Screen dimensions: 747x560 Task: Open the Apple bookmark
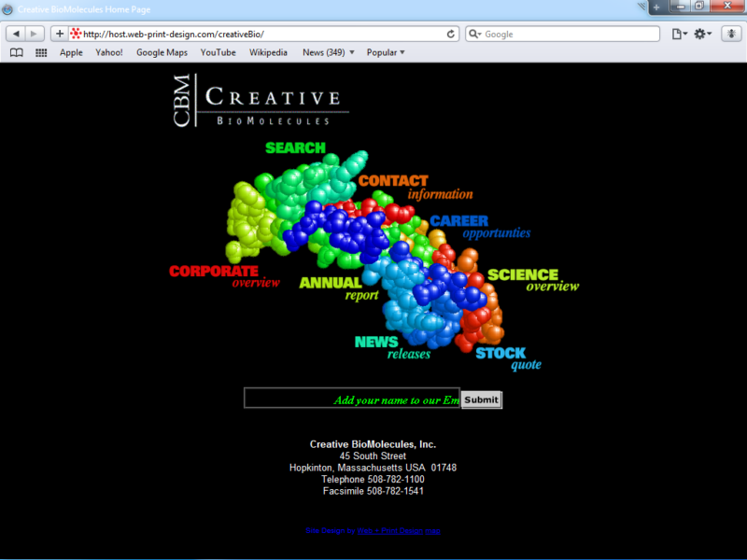(71, 52)
